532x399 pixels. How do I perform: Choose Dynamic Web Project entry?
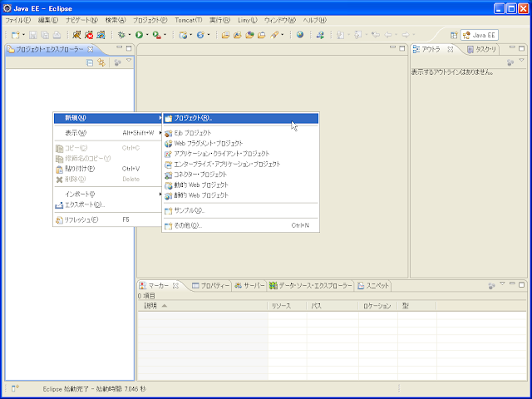tap(241, 185)
